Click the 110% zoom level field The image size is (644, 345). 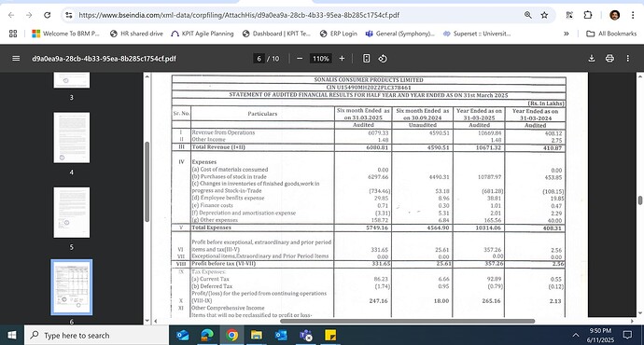click(321, 59)
